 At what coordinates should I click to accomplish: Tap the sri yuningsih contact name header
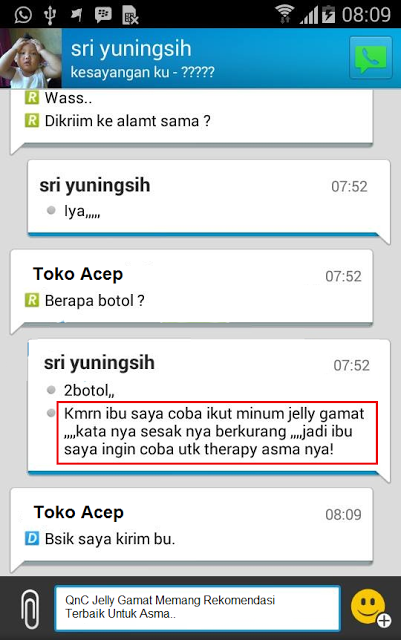point(131,49)
